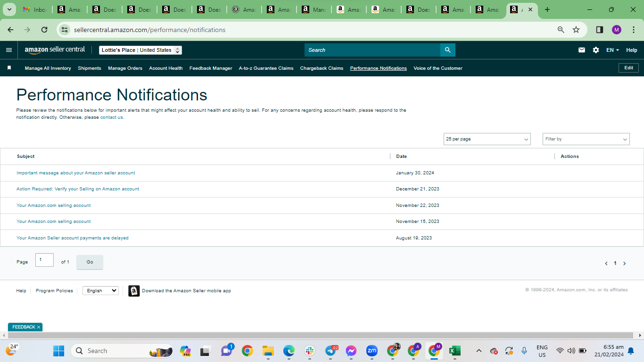Open 'Your Amazon Seller account payments are delayed'
The height and width of the screenshot is (362, 644).
73,238
